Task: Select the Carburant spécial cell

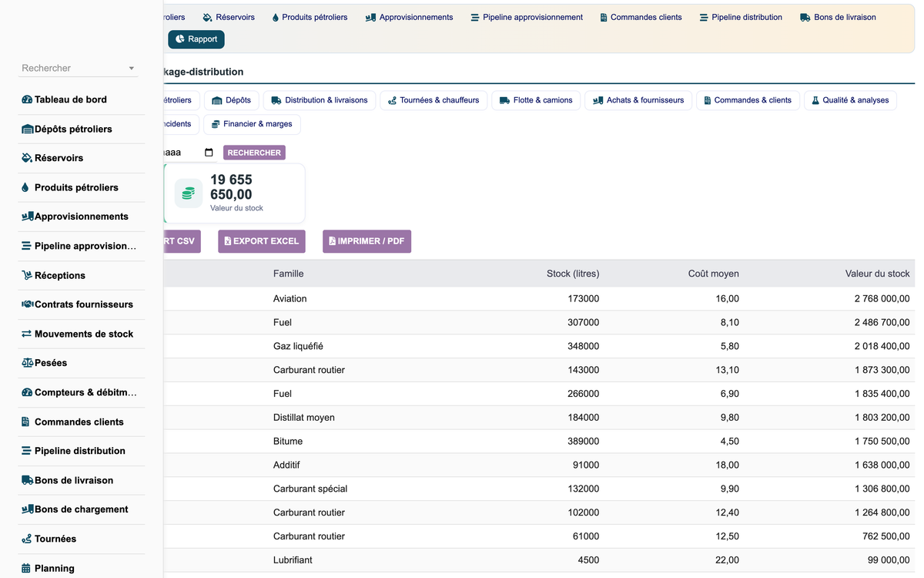Action: coord(310,489)
